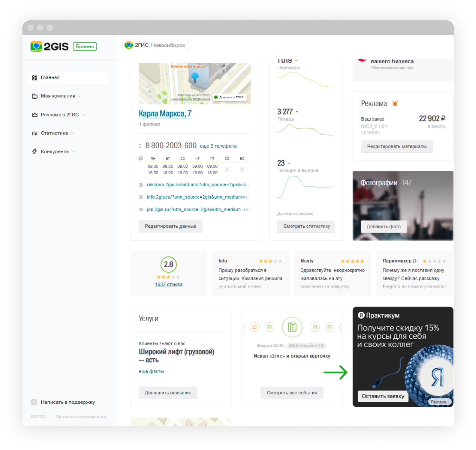Open the 2ГИС, Новосибирск company selector
476x450 pixels.
coord(156,45)
